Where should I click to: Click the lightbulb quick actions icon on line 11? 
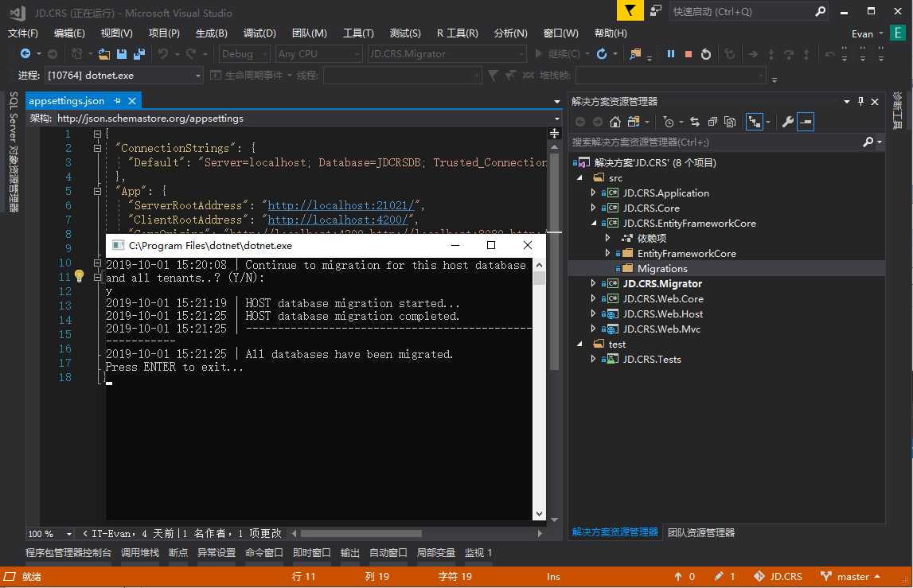(79, 276)
